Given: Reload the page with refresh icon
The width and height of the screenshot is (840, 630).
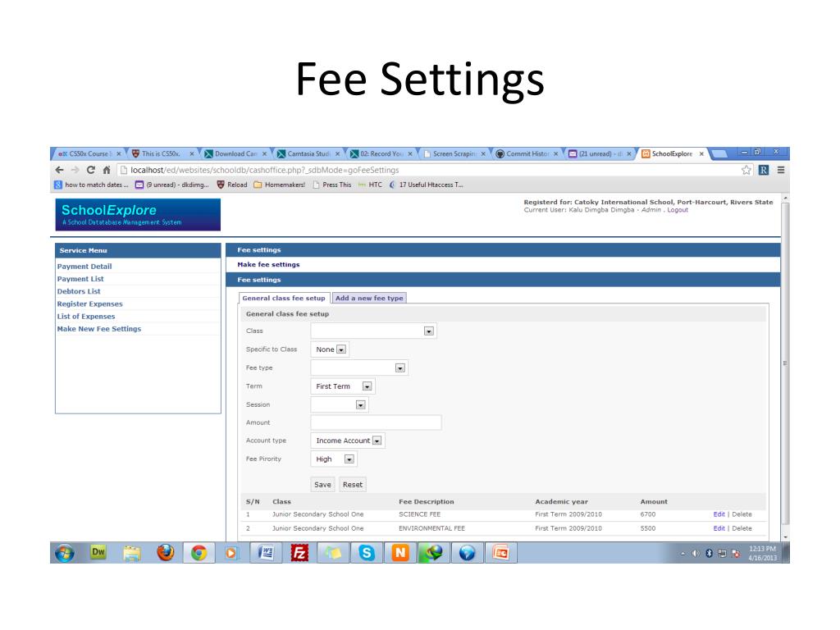Looking at the screenshot, I should point(91,170).
